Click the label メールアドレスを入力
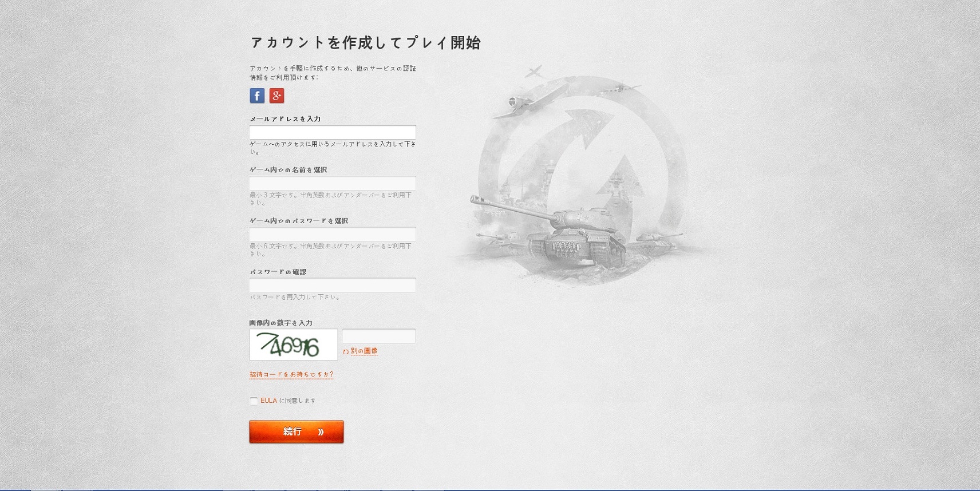Screen dimensions: 980x491 [x=285, y=119]
